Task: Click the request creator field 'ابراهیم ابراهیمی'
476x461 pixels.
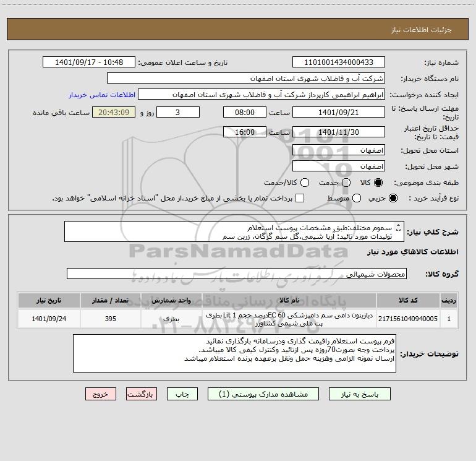Action: (x=261, y=95)
